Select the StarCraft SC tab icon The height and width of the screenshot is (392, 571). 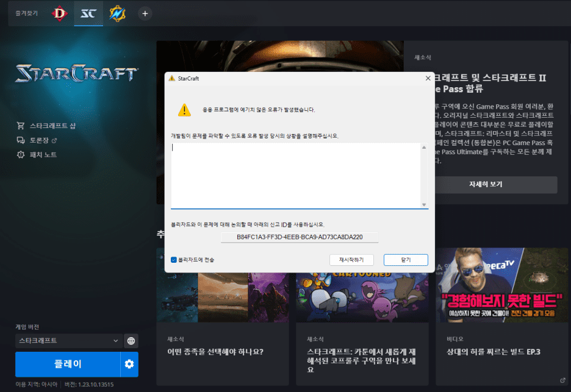click(88, 14)
